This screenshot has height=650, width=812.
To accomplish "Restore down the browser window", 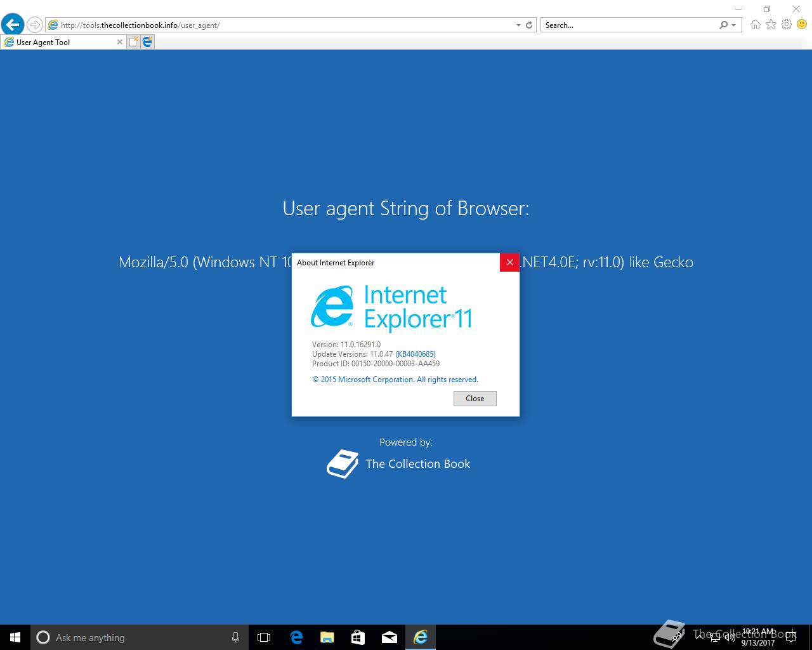I will click(x=766, y=9).
